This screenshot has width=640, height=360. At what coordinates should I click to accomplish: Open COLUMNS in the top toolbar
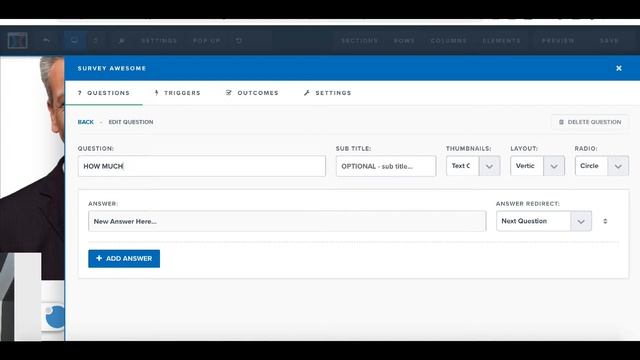[449, 40]
